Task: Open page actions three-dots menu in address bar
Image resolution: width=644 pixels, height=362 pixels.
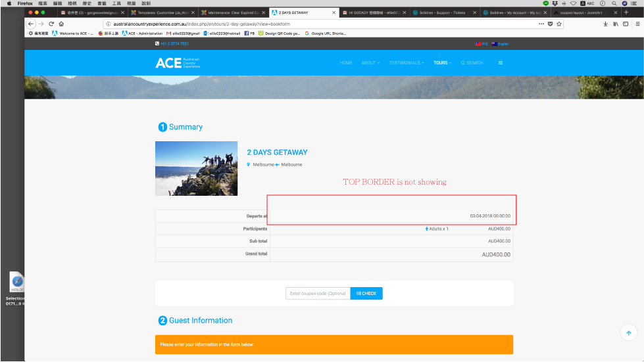Action: (x=541, y=24)
